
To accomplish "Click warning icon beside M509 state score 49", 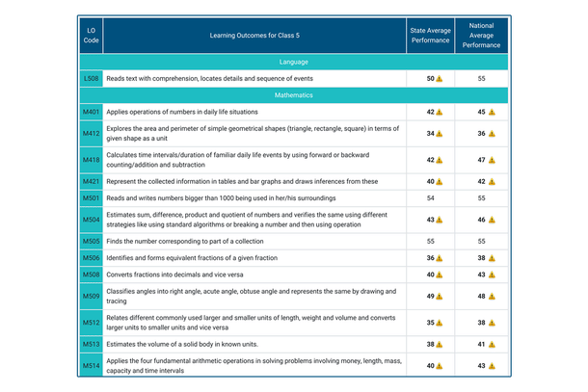I will (x=440, y=297).
